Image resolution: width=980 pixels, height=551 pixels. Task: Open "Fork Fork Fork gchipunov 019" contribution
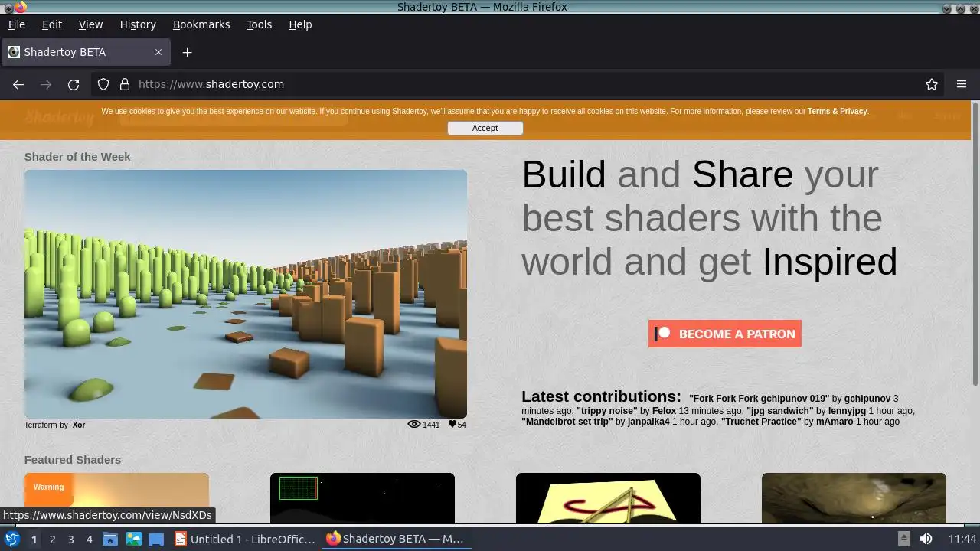pos(759,399)
